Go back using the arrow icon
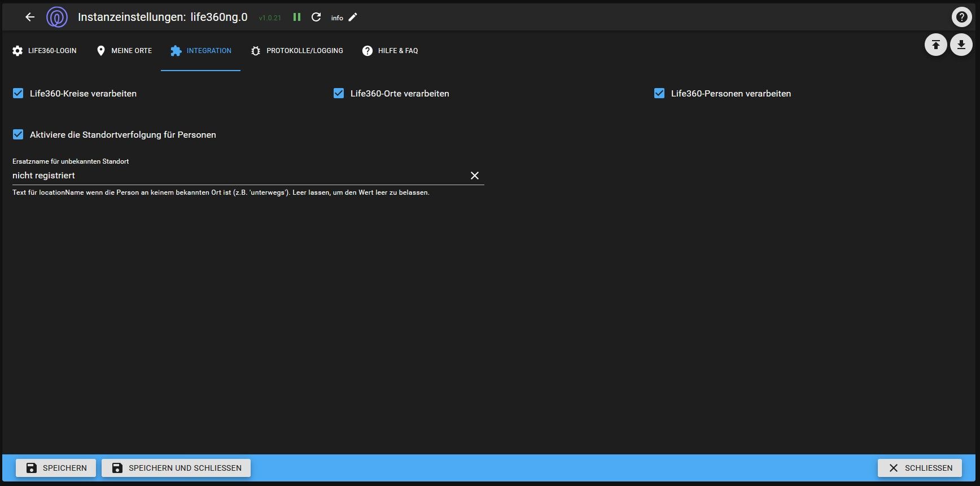Image resolution: width=980 pixels, height=486 pixels. 30,17
